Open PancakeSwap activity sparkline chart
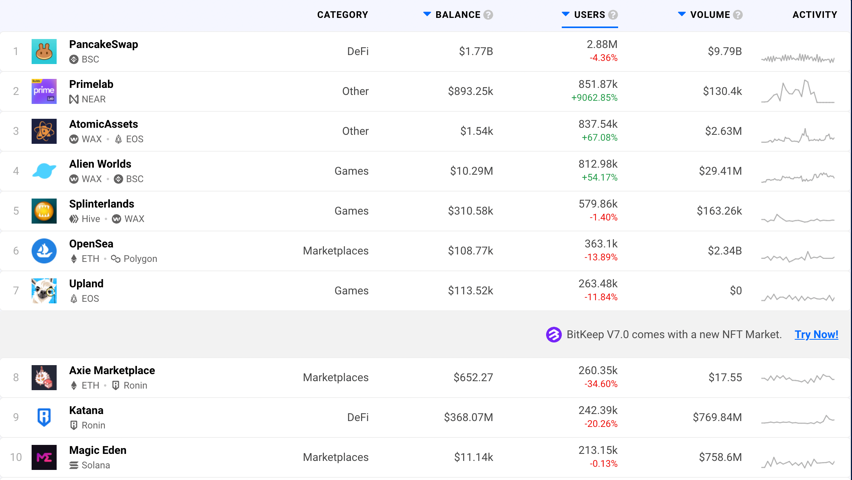852x480 pixels. pyautogui.click(x=798, y=57)
